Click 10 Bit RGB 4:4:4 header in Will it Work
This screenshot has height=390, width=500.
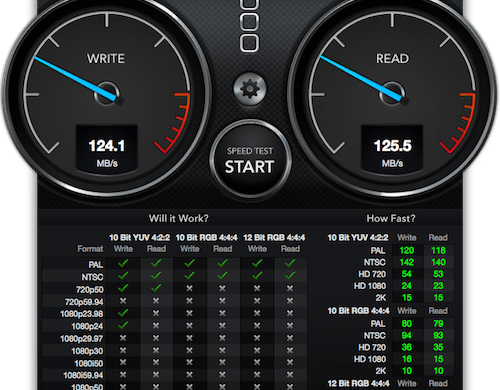[206, 237]
